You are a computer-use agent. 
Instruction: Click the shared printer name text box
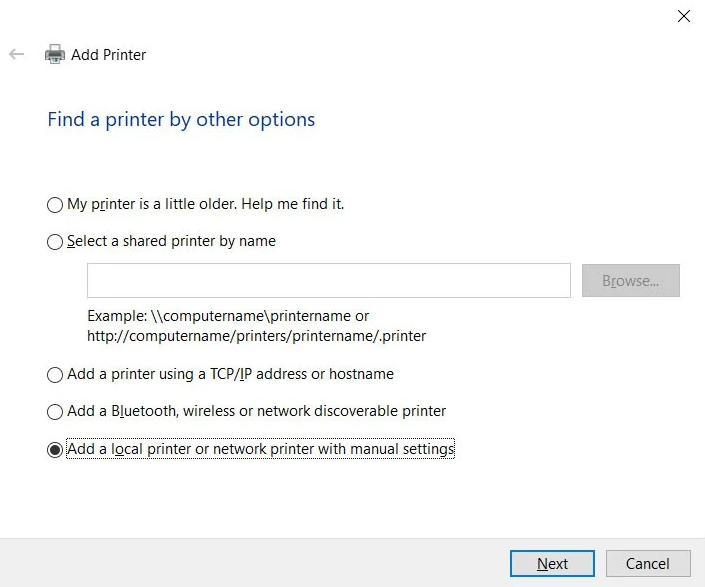click(x=328, y=281)
